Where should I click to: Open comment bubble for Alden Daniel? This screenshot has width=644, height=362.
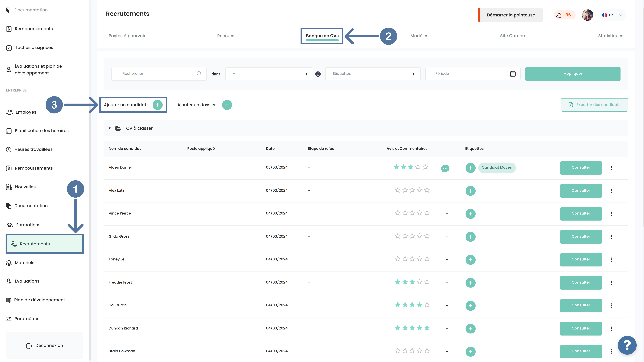pyautogui.click(x=445, y=168)
